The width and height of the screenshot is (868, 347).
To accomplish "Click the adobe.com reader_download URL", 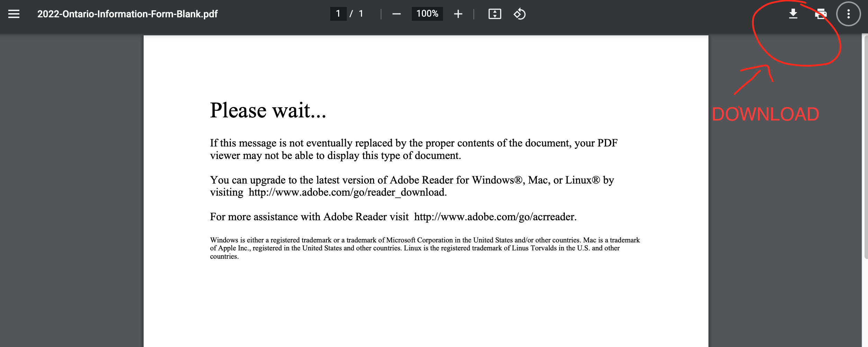I will [347, 192].
